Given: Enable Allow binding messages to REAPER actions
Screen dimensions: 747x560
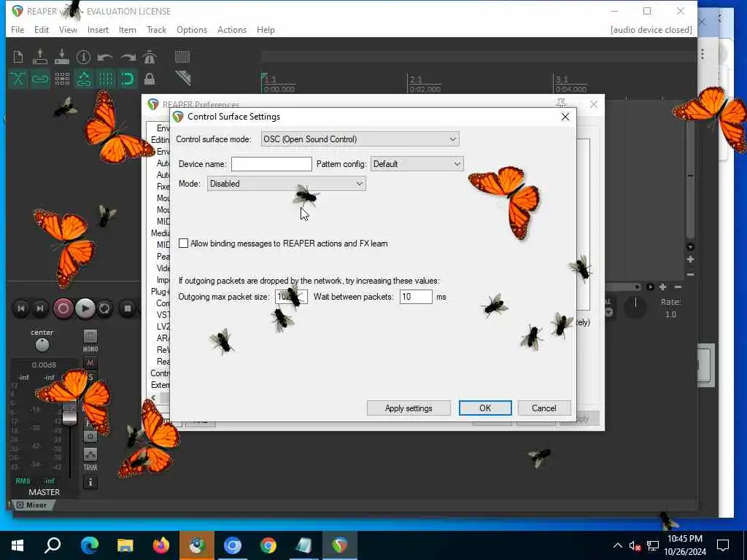Looking at the screenshot, I should click(x=183, y=244).
